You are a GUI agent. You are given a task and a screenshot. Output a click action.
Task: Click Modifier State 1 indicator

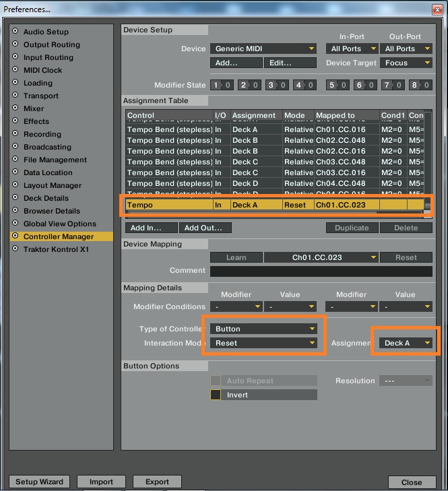[222, 85]
